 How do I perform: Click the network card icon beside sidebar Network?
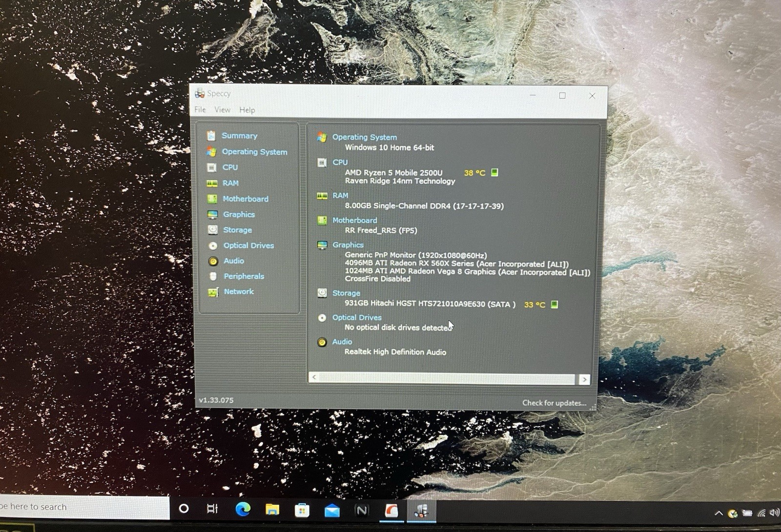click(x=213, y=292)
